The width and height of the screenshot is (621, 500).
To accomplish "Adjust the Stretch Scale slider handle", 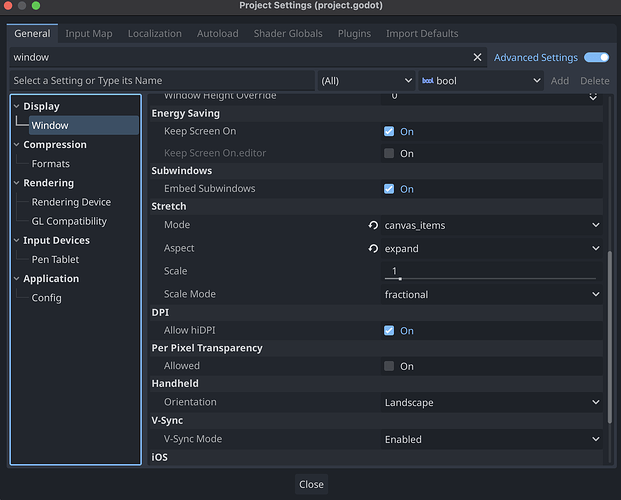I will (x=400, y=279).
